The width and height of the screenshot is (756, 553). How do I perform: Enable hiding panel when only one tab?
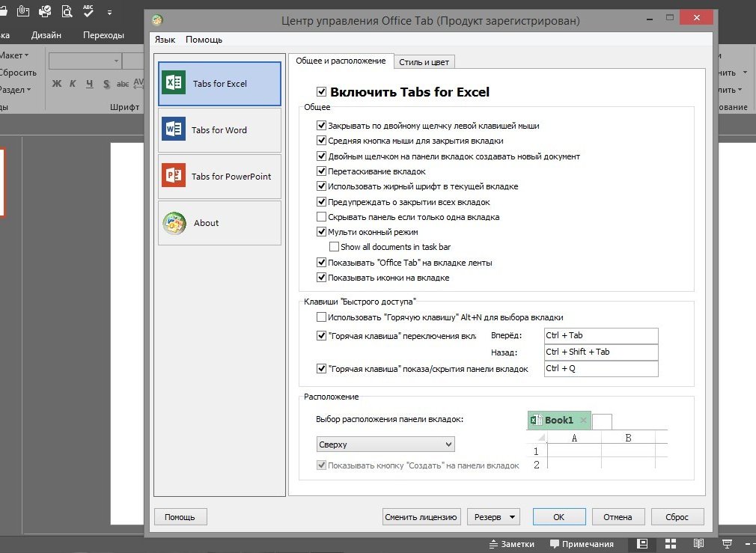[x=322, y=216]
